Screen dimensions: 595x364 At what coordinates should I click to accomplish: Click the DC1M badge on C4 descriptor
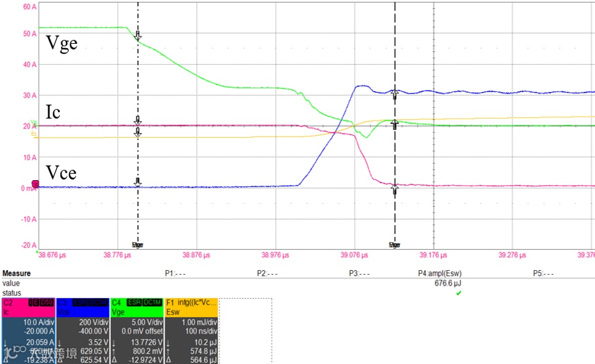click(152, 302)
